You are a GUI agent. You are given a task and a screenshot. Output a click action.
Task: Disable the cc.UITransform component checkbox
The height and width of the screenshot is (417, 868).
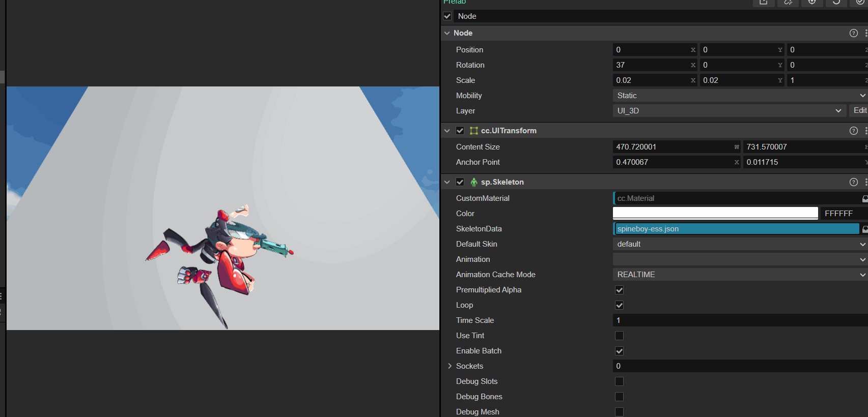(460, 131)
